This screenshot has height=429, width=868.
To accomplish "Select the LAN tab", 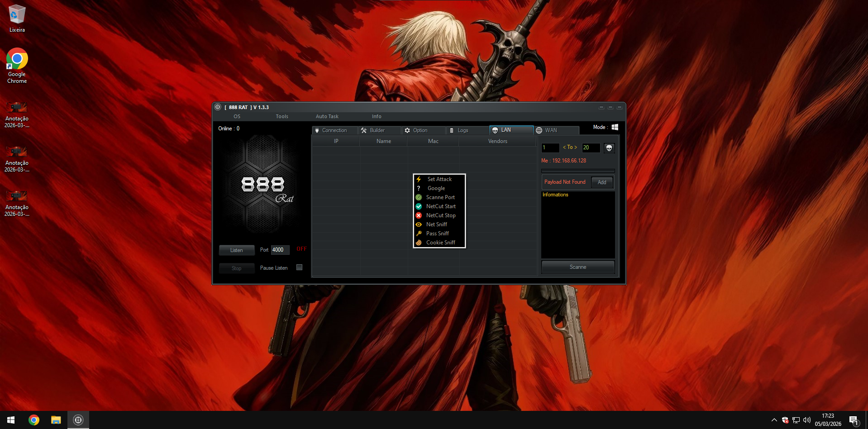I will [x=511, y=130].
